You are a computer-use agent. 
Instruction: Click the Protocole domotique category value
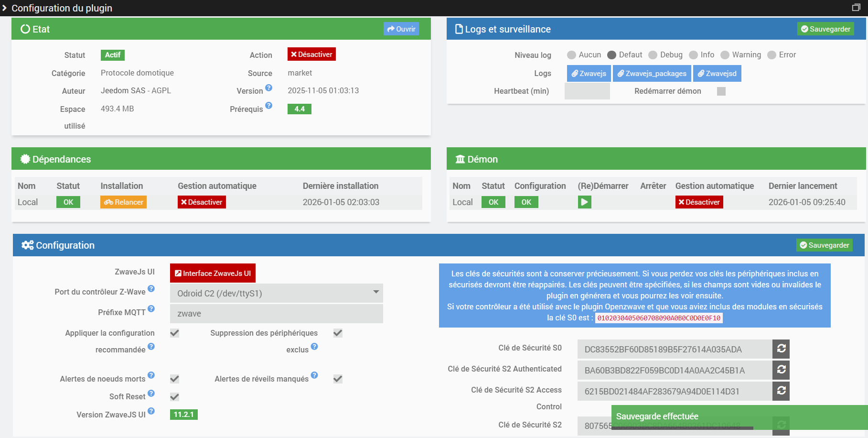click(138, 73)
